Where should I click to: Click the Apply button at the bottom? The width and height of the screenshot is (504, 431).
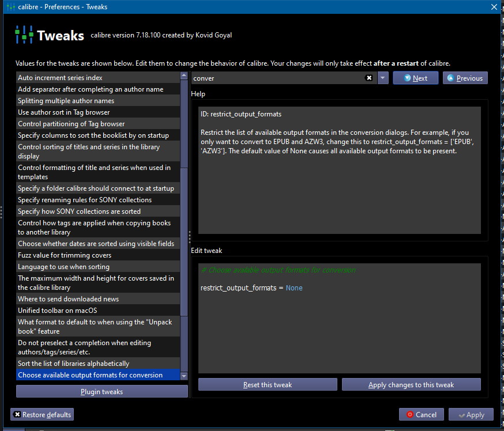[471, 415]
